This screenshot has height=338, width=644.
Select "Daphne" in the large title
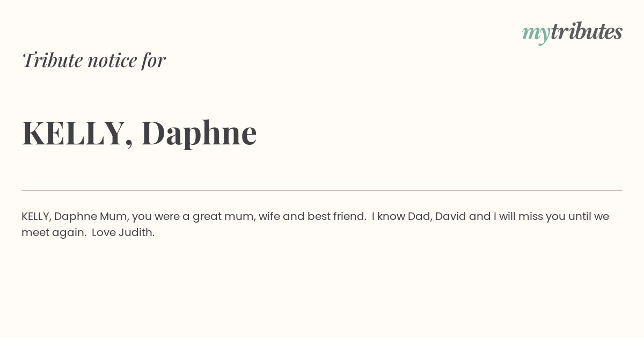[199, 133]
